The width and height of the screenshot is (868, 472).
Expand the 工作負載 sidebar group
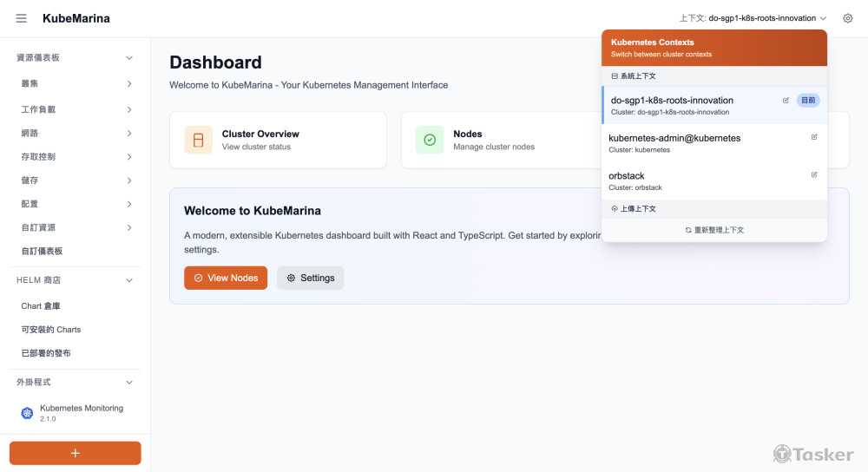(x=129, y=109)
